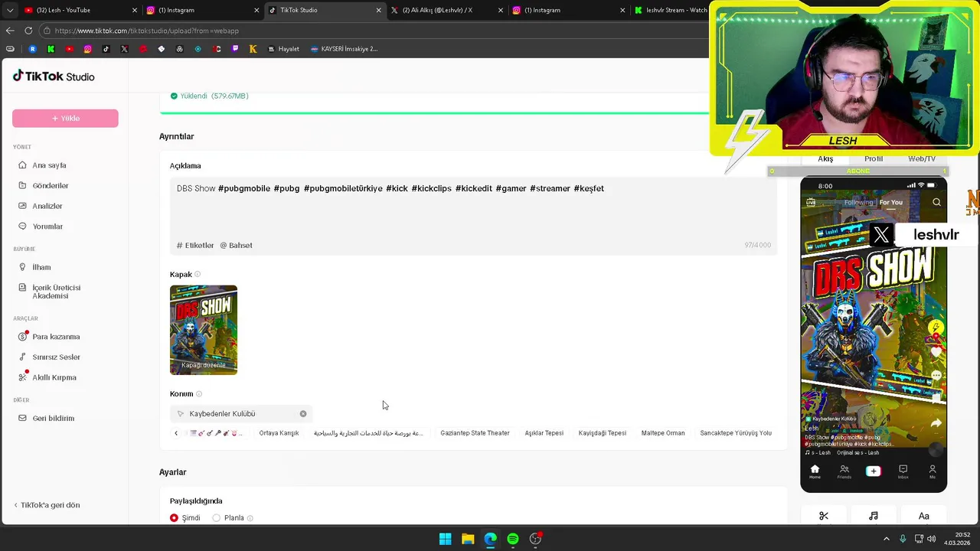This screenshot has height=551, width=980.
Task: Open Spotify from the taskbar
Action: click(x=513, y=539)
